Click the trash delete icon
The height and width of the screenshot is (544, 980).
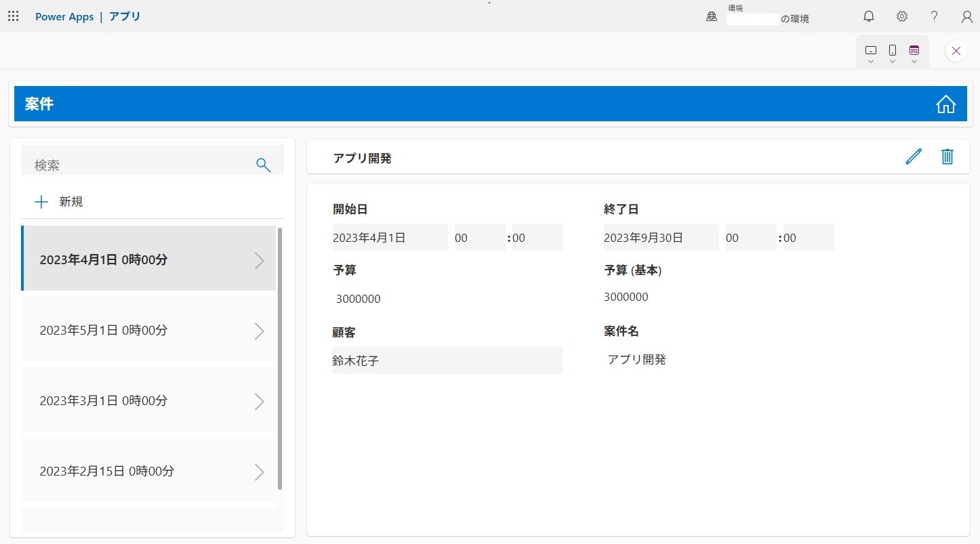click(x=947, y=156)
